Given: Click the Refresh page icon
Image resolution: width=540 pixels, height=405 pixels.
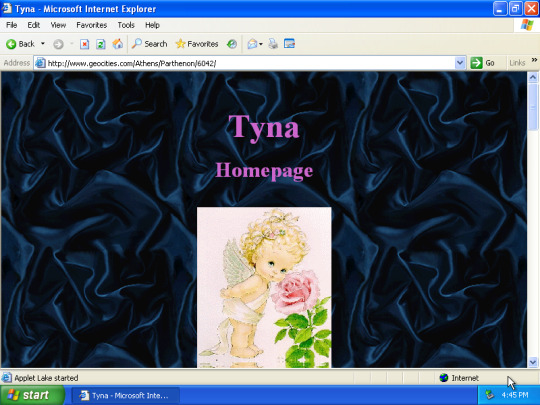Looking at the screenshot, I should (x=101, y=44).
